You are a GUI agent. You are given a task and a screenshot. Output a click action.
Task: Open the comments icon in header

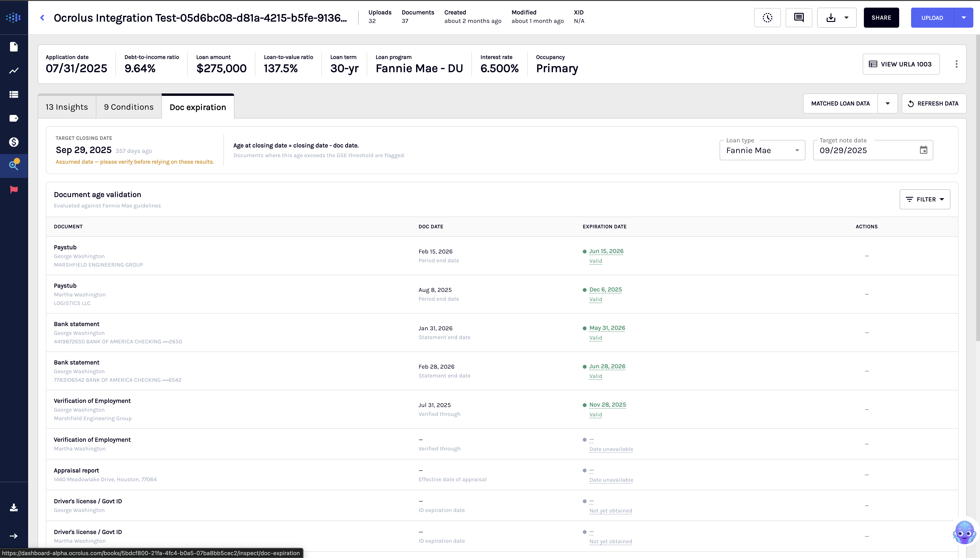(798, 18)
